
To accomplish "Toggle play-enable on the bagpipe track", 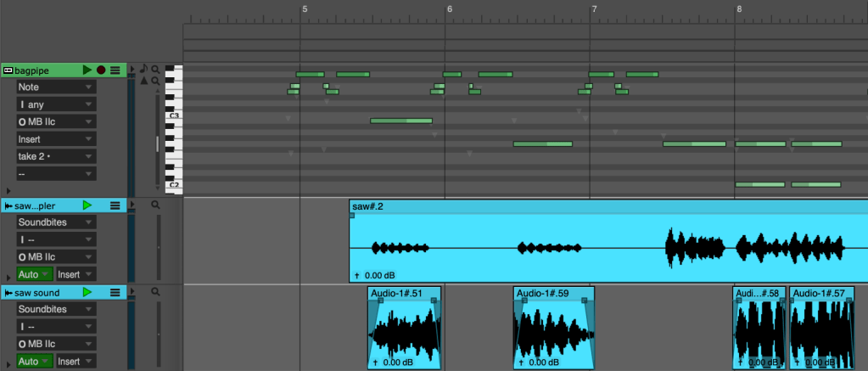I will [87, 70].
